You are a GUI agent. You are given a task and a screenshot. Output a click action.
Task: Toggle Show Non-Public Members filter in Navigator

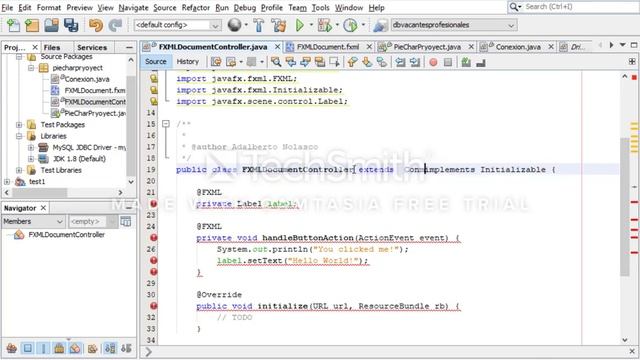[59, 348]
